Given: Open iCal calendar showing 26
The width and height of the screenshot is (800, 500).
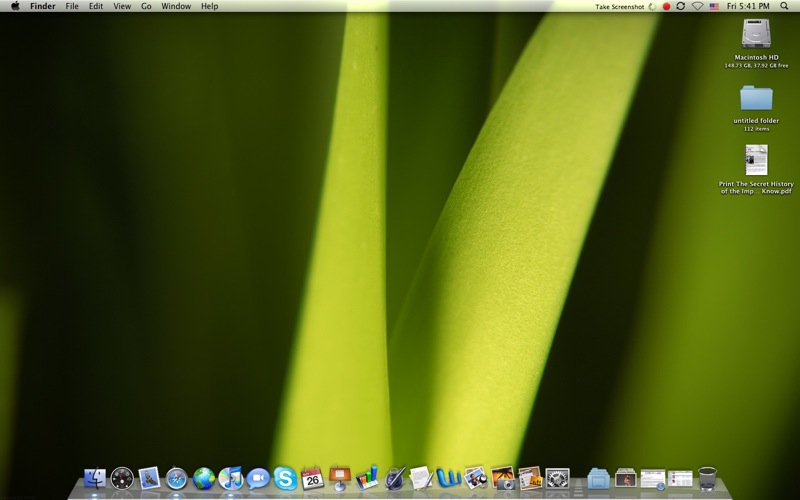Looking at the screenshot, I should point(312,479).
